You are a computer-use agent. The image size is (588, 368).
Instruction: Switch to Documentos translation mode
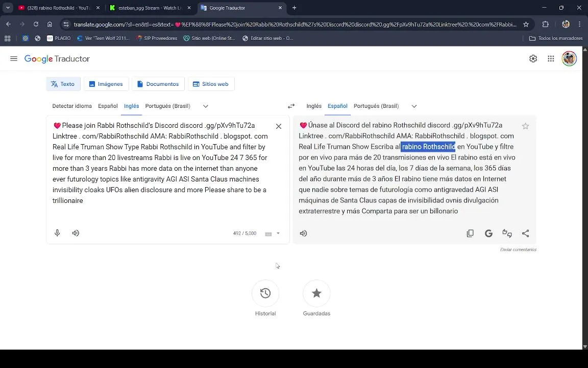[158, 84]
